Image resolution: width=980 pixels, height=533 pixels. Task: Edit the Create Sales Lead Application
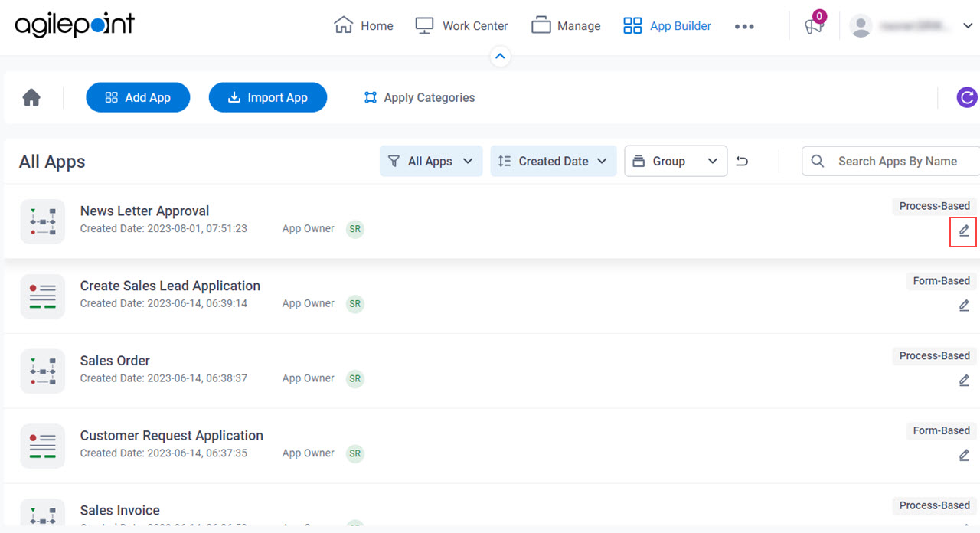click(x=964, y=306)
